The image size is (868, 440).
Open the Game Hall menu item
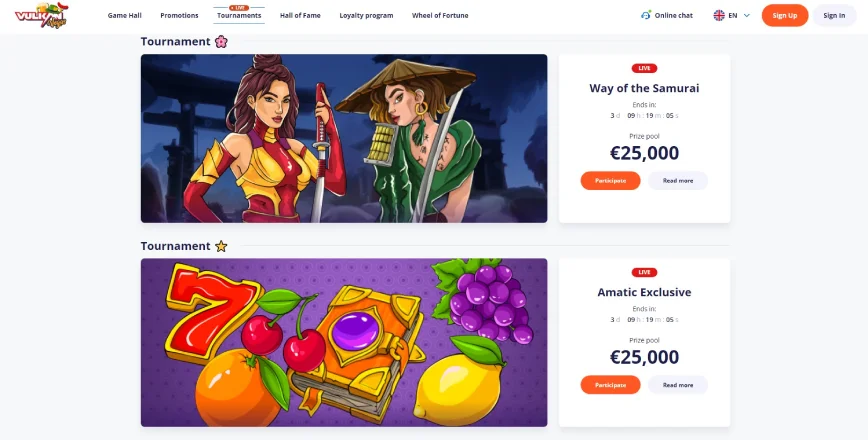pos(125,15)
